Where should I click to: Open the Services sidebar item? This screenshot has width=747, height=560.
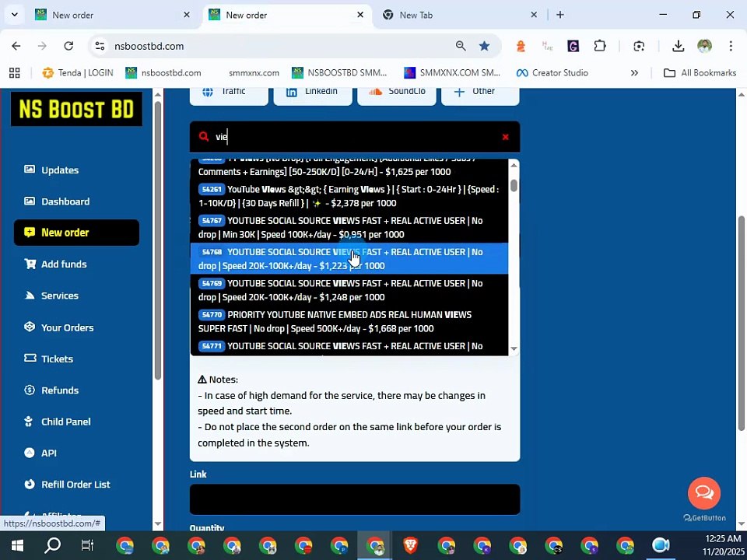tap(51, 296)
